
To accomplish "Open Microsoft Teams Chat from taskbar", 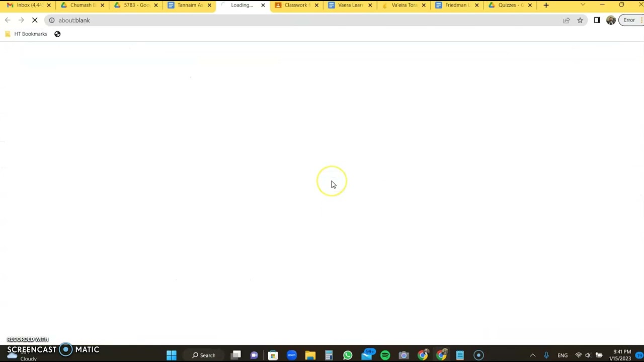I will tap(254, 355).
